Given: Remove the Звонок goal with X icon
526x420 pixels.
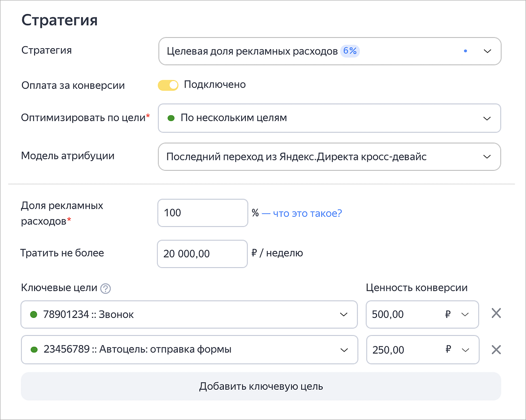Looking at the screenshot, I should [x=496, y=314].
